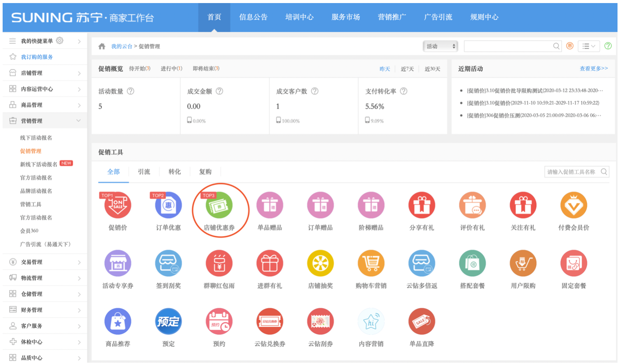Viewport: 621px width, 364px height.
Task: Switch to the 转化 tools tab
Action: (175, 172)
